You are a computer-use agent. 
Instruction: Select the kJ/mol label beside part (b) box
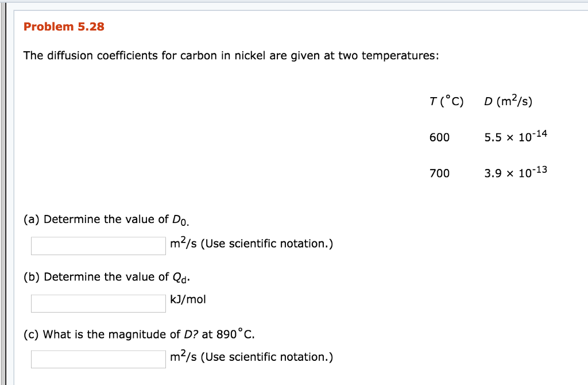[188, 299]
